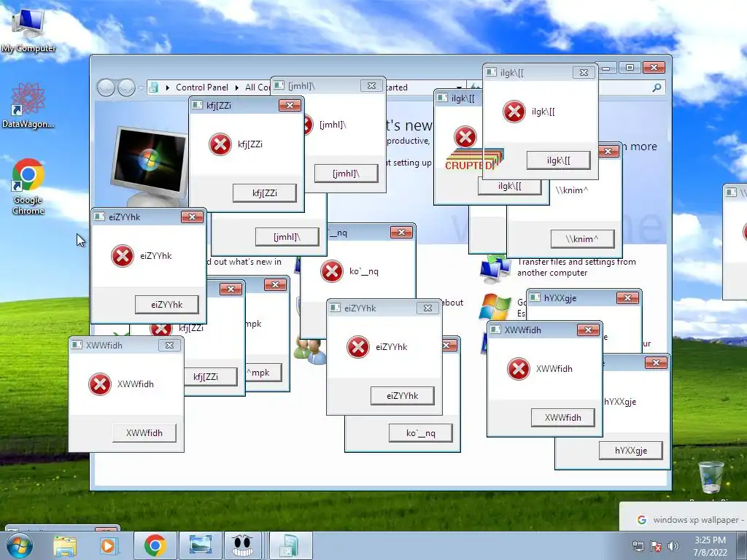Close the [jmhl]\ dialog by its title-bar X
Viewport: 747px width, 560px height.
pos(371,86)
